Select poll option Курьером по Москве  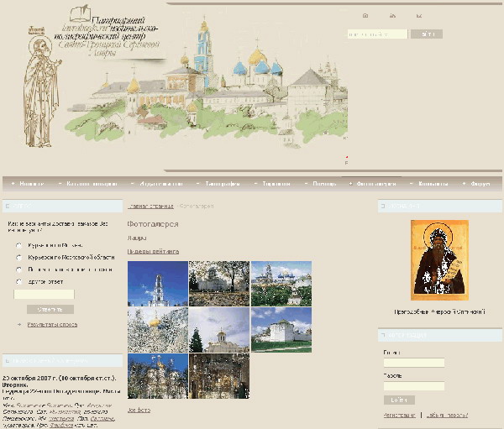(x=19, y=245)
